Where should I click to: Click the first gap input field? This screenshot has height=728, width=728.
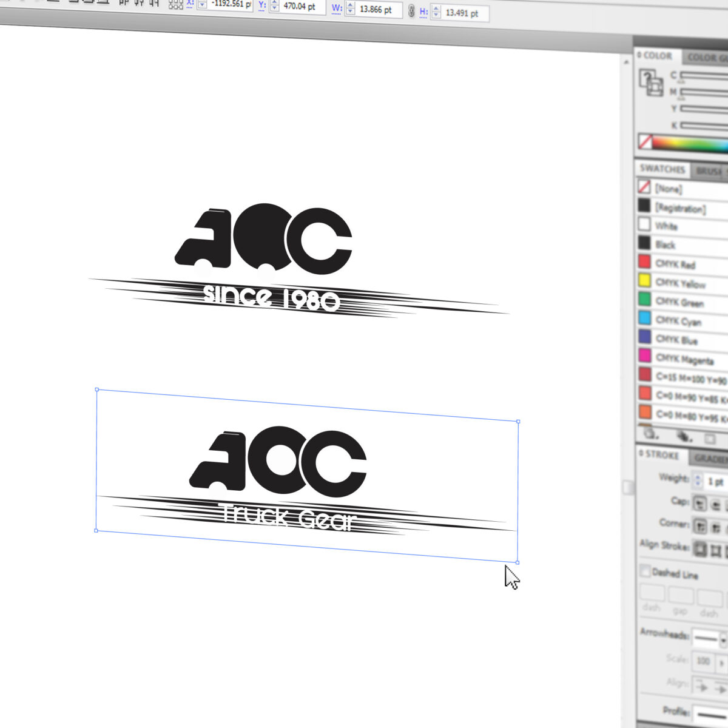click(x=681, y=596)
